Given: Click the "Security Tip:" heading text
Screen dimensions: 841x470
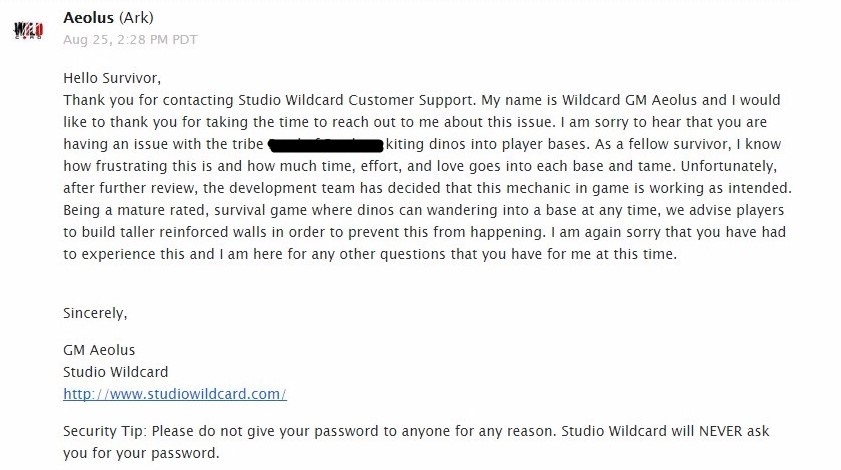Looking at the screenshot, I should pos(105,431).
